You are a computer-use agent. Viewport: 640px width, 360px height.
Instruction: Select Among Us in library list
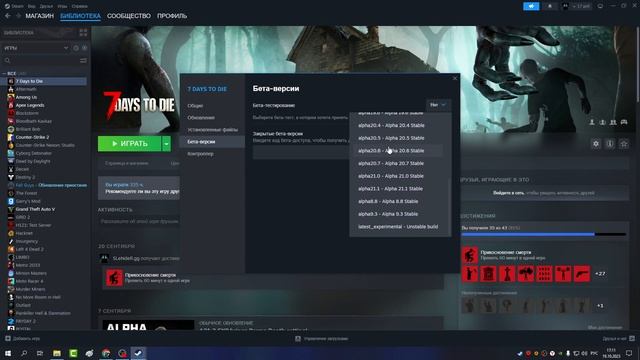26,97
